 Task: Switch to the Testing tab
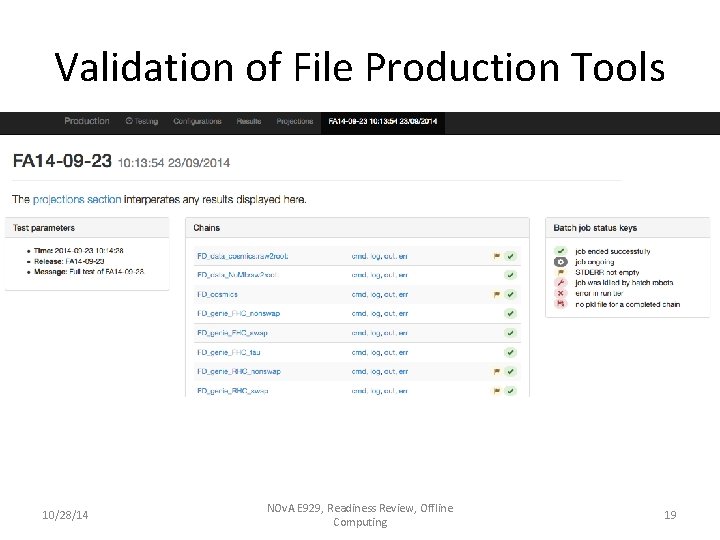click(142, 121)
